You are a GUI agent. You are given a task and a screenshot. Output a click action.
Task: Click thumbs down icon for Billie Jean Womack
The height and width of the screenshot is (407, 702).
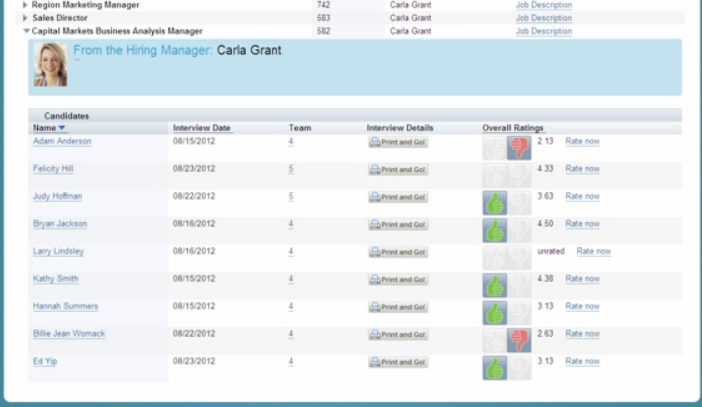(519, 340)
